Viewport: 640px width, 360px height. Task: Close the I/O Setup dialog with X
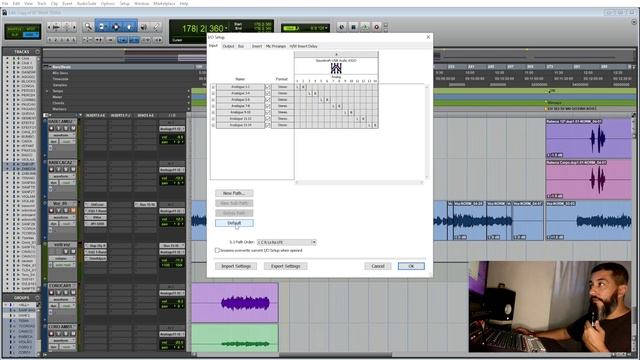[428, 37]
